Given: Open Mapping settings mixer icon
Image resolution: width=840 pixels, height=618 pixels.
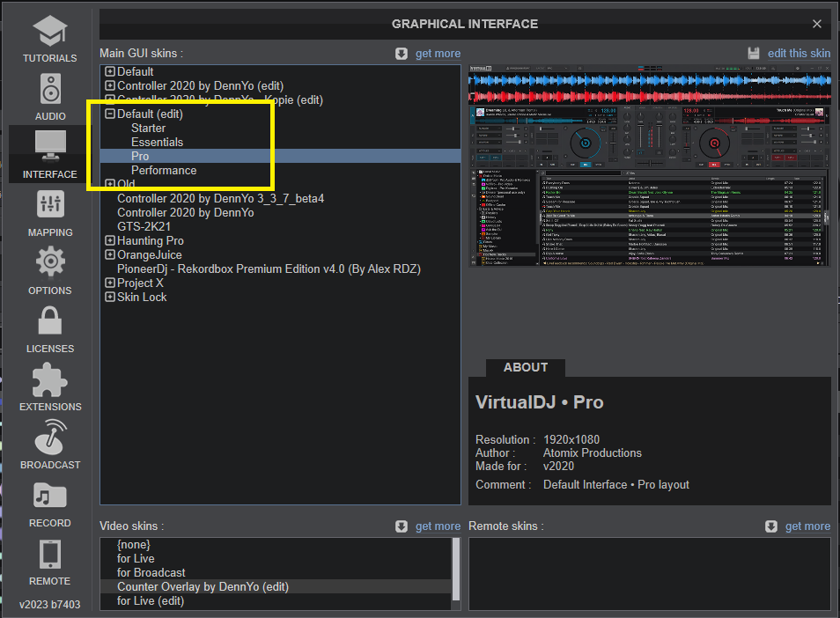Looking at the screenshot, I should tap(50, 204).
